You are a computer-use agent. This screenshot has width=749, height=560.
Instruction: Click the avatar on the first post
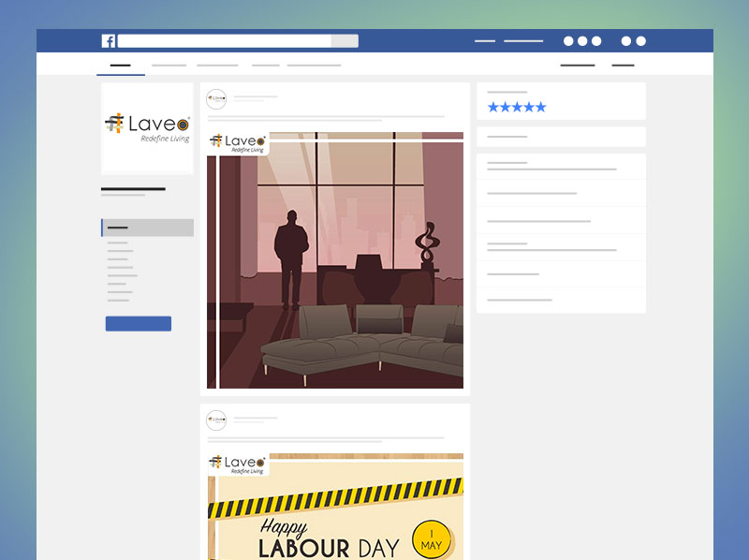(x=216, y=99)
